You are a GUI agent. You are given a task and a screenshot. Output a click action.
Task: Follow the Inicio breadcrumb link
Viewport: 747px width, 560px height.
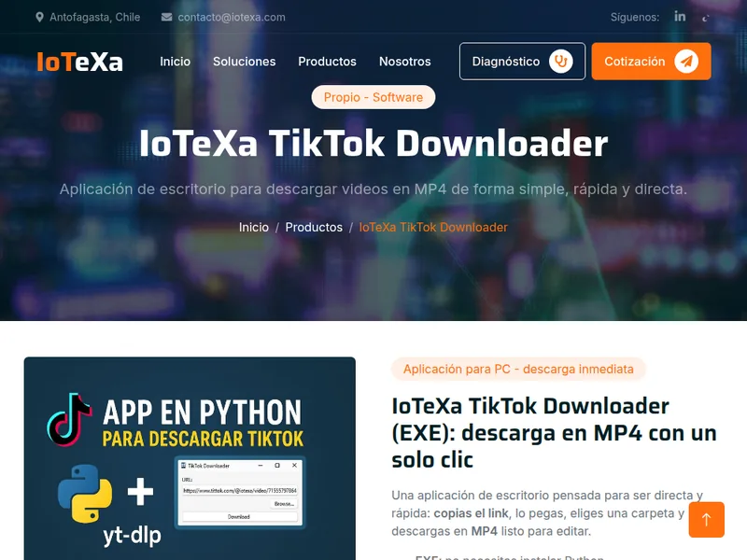click(254, 227)
